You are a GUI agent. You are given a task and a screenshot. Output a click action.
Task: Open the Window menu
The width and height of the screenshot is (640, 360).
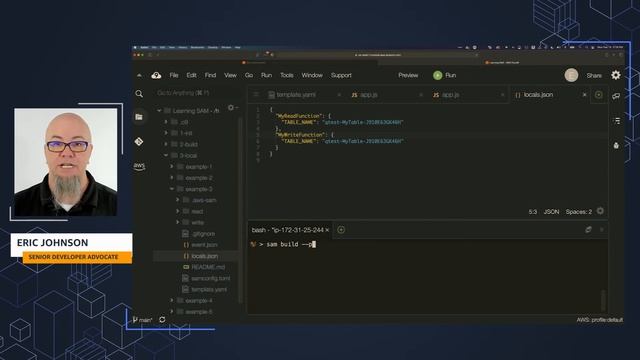312,75
